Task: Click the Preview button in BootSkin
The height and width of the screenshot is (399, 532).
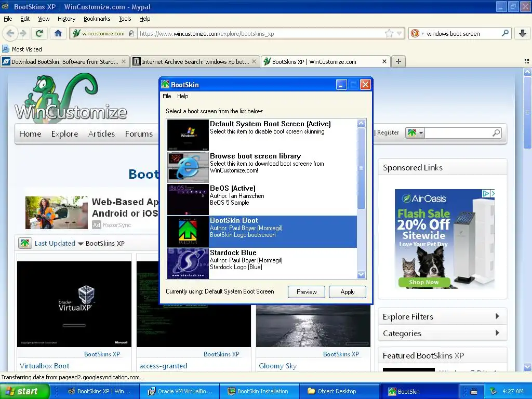Action: point(307,292)
